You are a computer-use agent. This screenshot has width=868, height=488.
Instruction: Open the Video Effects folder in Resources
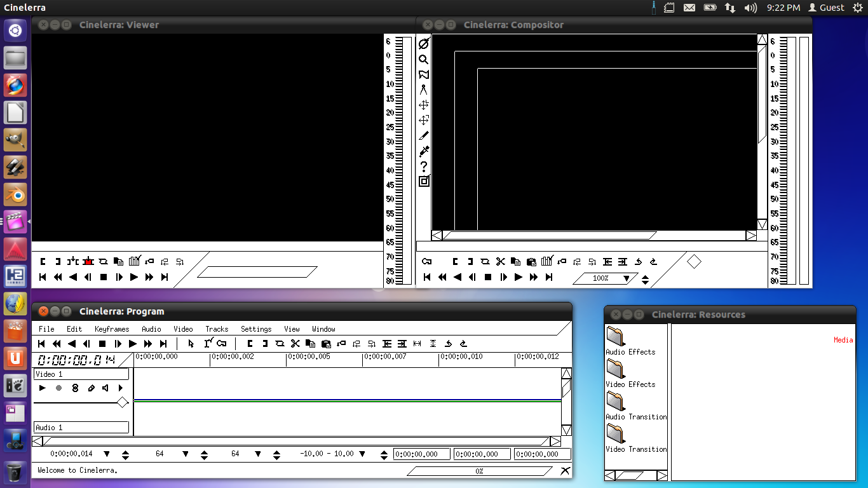616,369
